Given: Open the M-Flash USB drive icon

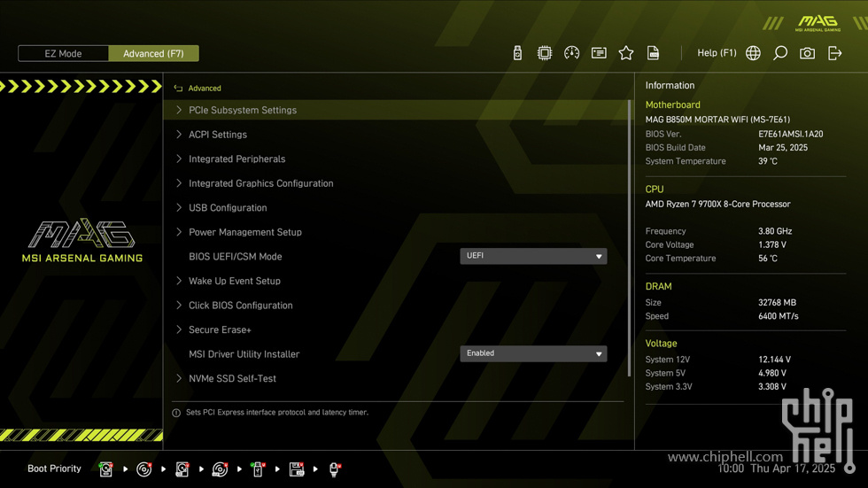Looking at the screenshot, I should [517, 53].
